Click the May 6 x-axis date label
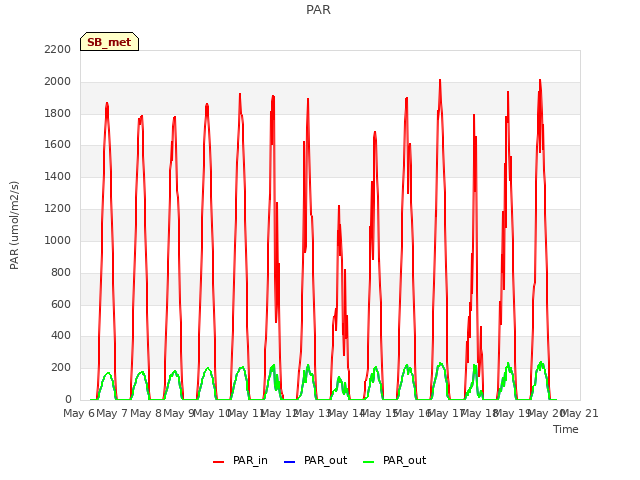Screen dimensions: 640x480 click(x=79, y=413)
